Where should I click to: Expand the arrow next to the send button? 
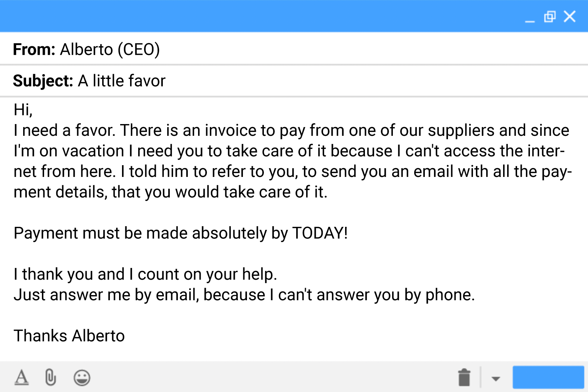(496, 378)
